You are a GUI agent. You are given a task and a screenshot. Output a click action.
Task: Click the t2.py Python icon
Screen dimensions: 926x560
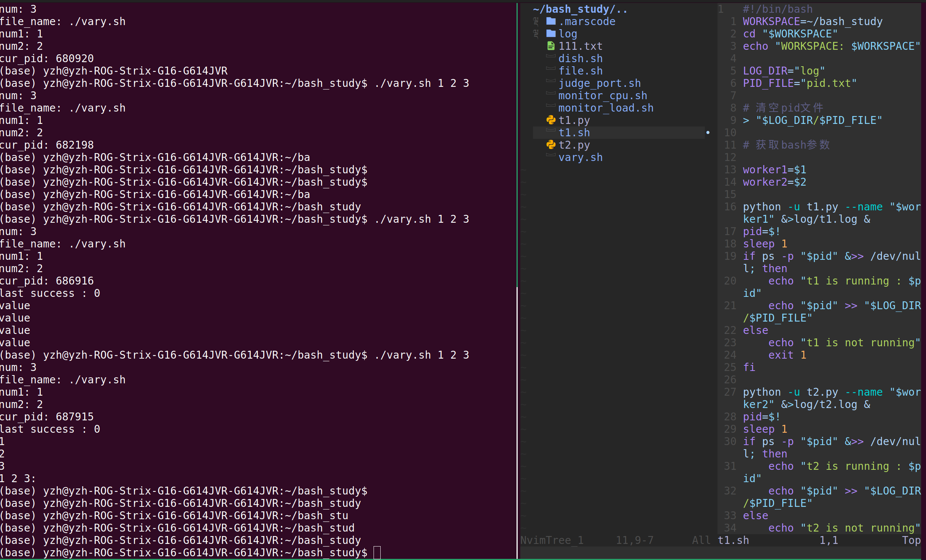click(551, 145)
